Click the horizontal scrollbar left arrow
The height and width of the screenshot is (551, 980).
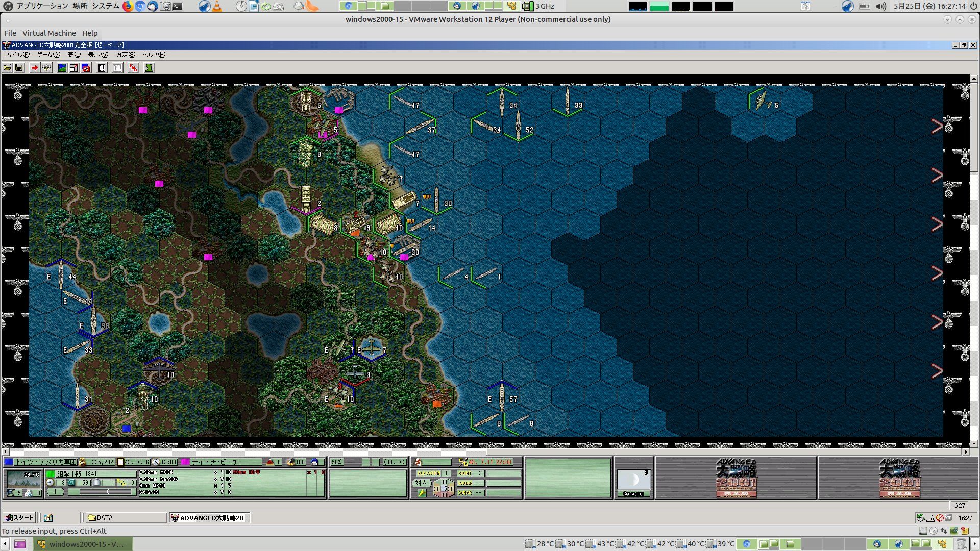(x=6, y=452)
